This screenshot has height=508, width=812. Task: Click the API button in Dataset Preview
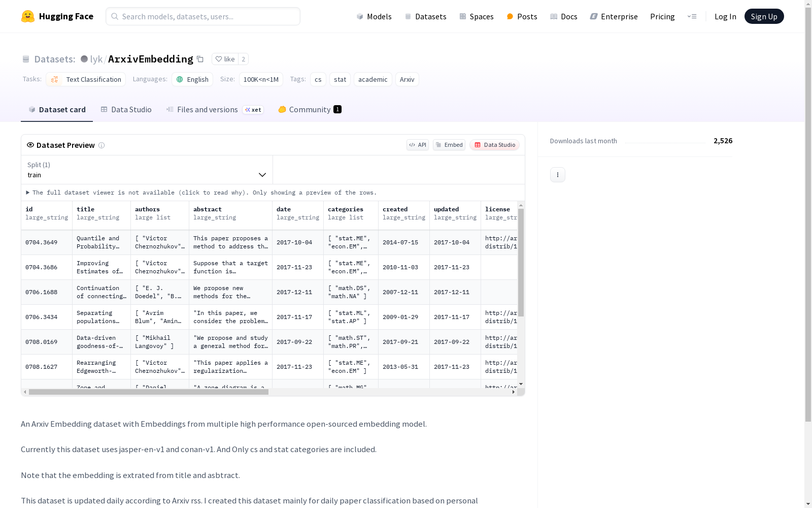[x=418, y=145]
